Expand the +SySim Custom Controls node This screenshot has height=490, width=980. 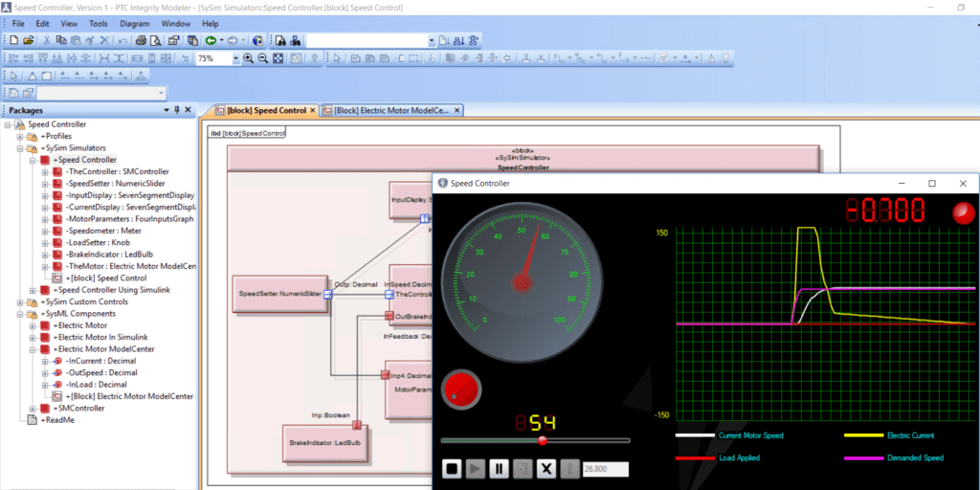point(20,301)
